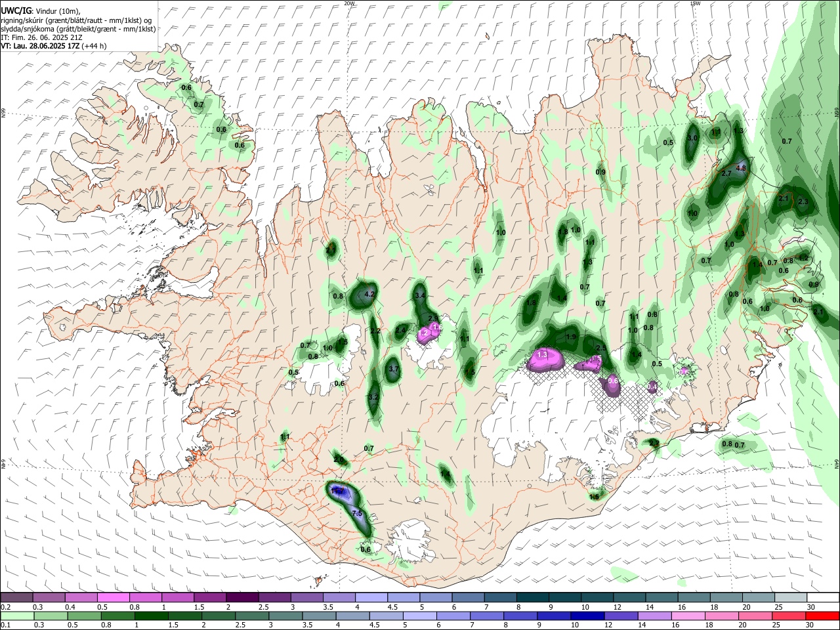
Task: Click the '4.8' precipitation value on the map
Action: (x=742, y=168)
